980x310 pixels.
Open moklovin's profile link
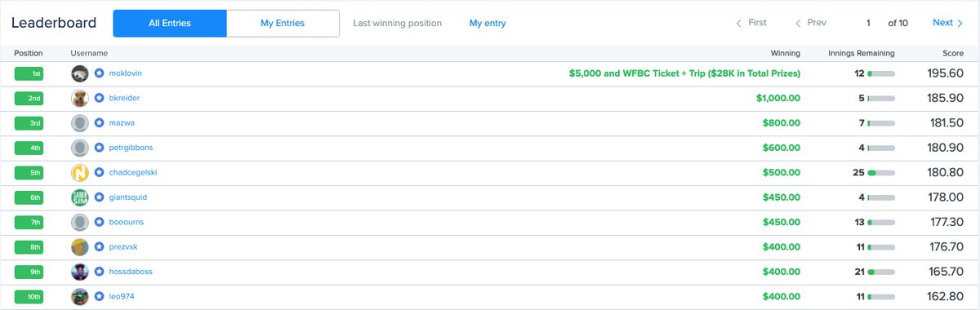point(125,73)
